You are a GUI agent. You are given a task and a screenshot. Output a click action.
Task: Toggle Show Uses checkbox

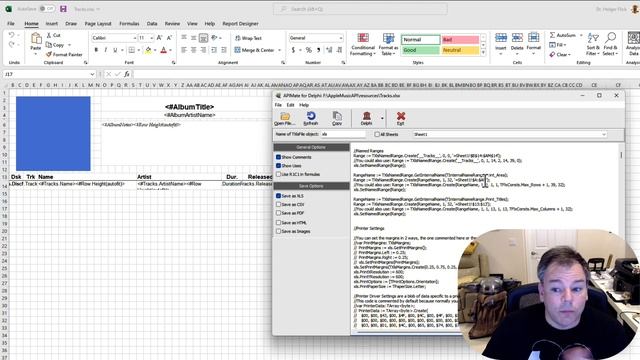(278, 166)
